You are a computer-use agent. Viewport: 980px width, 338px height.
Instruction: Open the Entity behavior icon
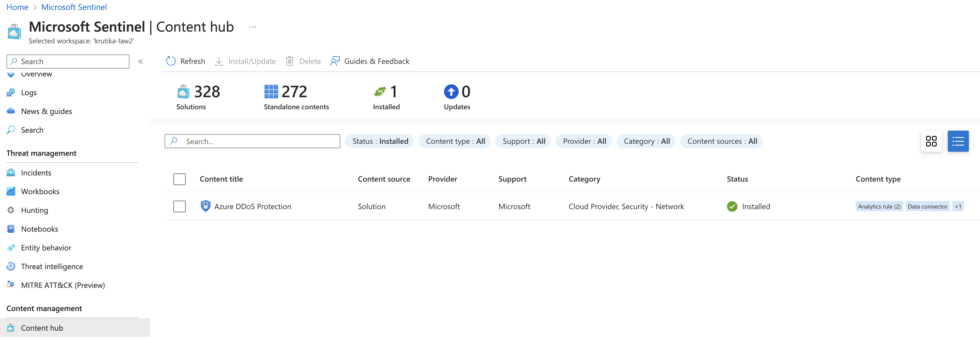pos(11,247)
